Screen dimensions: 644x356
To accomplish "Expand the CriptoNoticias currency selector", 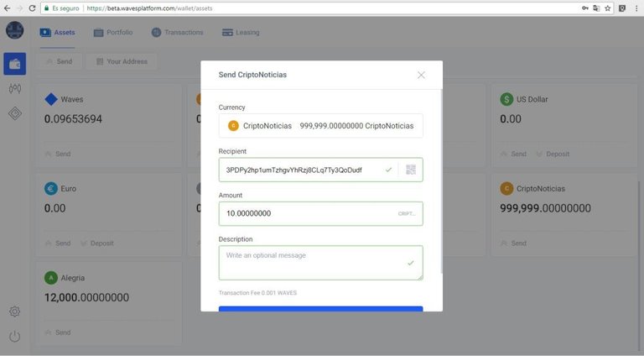I will click(x=320, y=126).
